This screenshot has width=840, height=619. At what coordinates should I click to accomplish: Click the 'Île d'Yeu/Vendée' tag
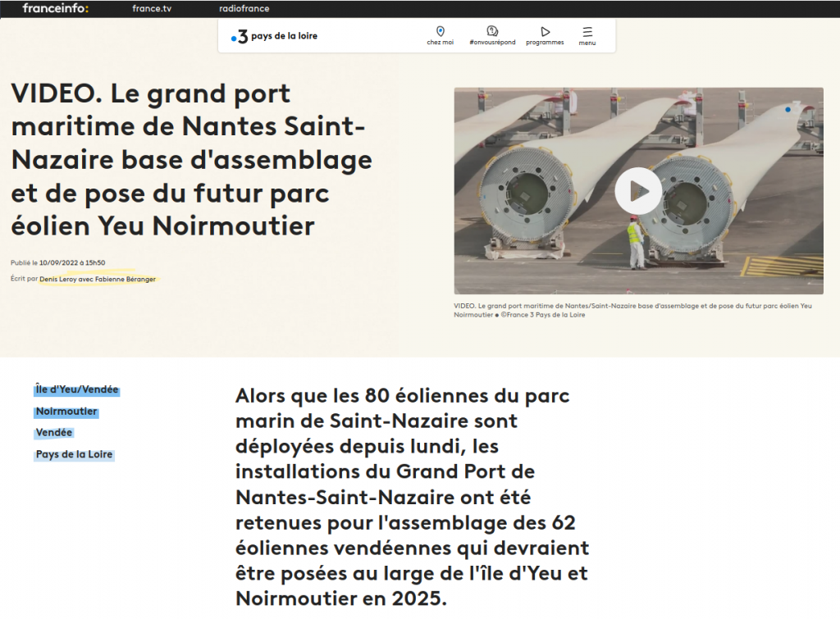click(76, 389)
